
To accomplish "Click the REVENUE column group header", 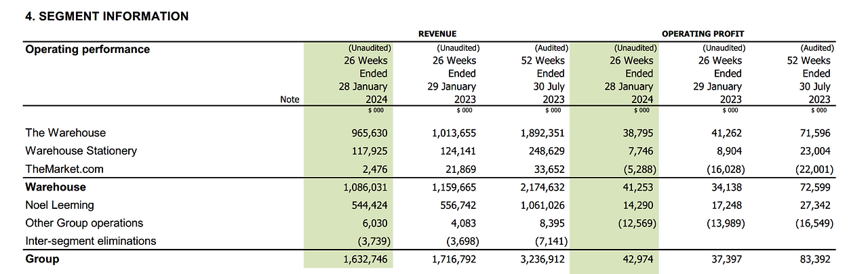I will [x=437, y=33].
